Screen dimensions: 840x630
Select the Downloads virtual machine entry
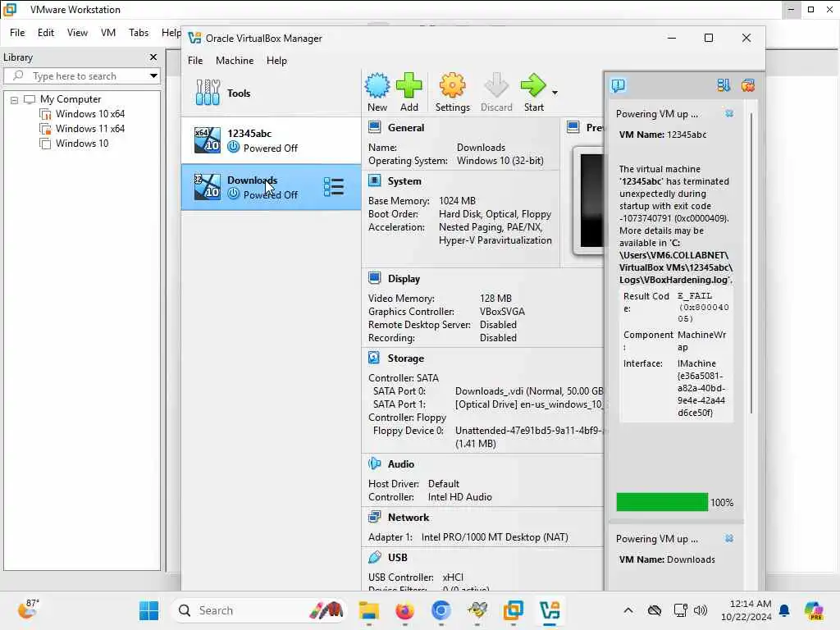(x=271, y=187)
